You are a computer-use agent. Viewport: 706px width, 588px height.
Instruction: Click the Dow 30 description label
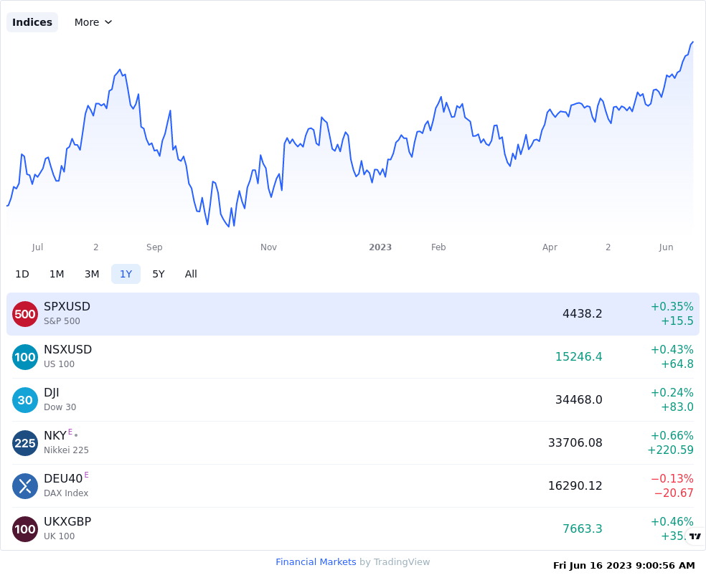(x=60, y=407)
